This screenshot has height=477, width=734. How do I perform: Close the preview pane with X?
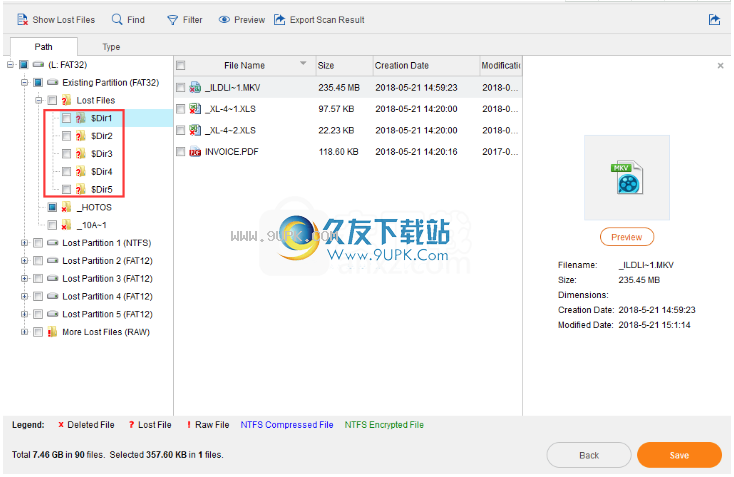tap(720, 66)
